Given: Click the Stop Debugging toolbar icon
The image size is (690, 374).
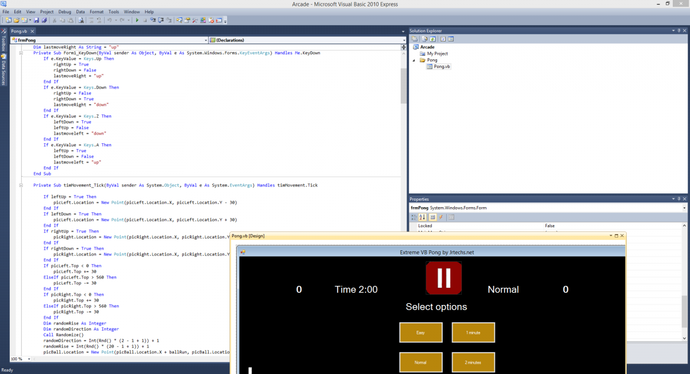Looking at the screenshot, I should 145,20.
